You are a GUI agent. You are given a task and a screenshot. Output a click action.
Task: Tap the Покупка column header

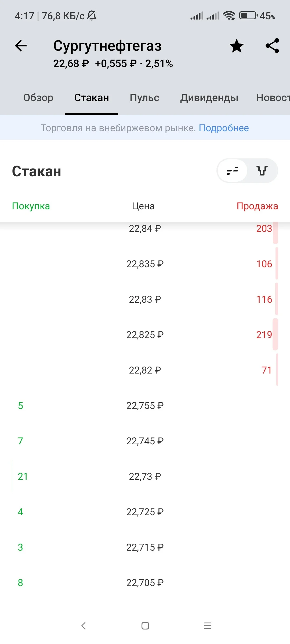coord(31,206)
